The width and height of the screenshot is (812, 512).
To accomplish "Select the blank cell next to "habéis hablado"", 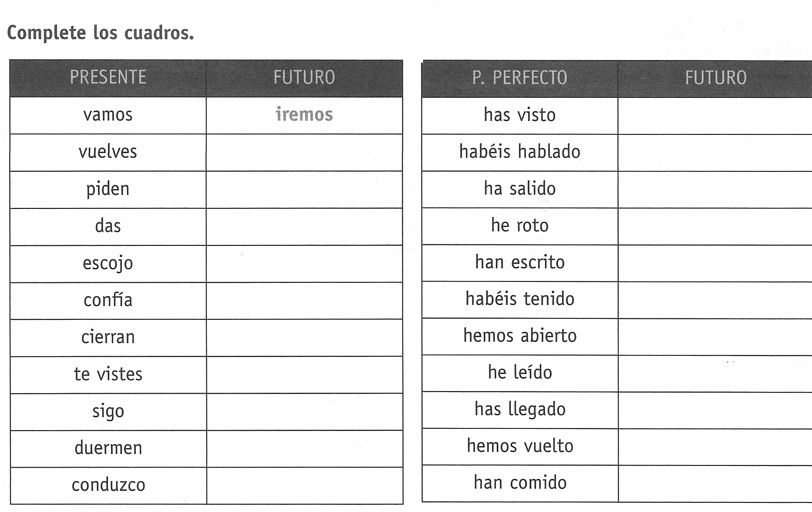I will tap(715, 153).
